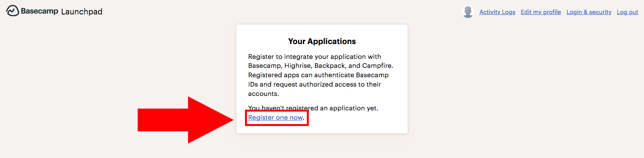Open the user avatar profile picture
This screenshot has height=158, width=644.
(468, 12)
